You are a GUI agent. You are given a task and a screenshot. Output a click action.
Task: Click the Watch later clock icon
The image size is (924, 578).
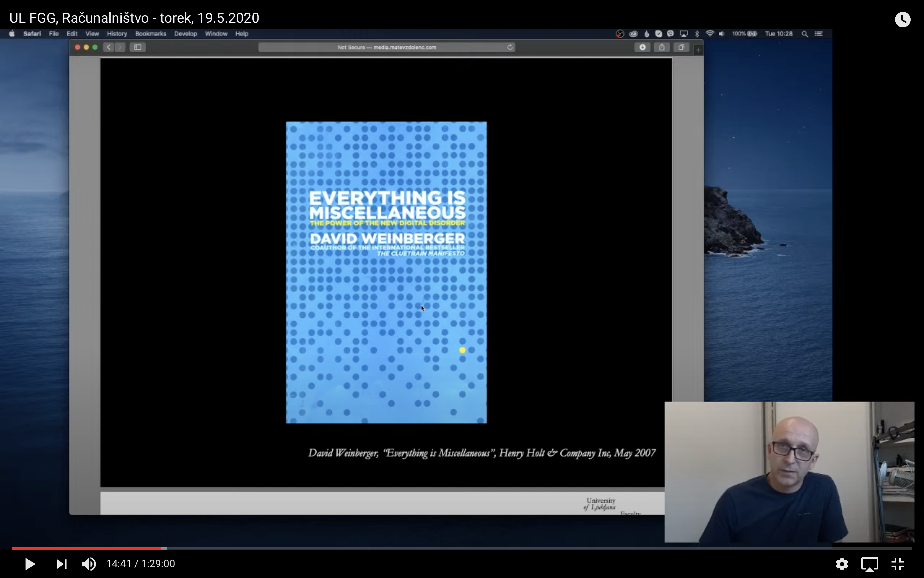click(903, 19)
